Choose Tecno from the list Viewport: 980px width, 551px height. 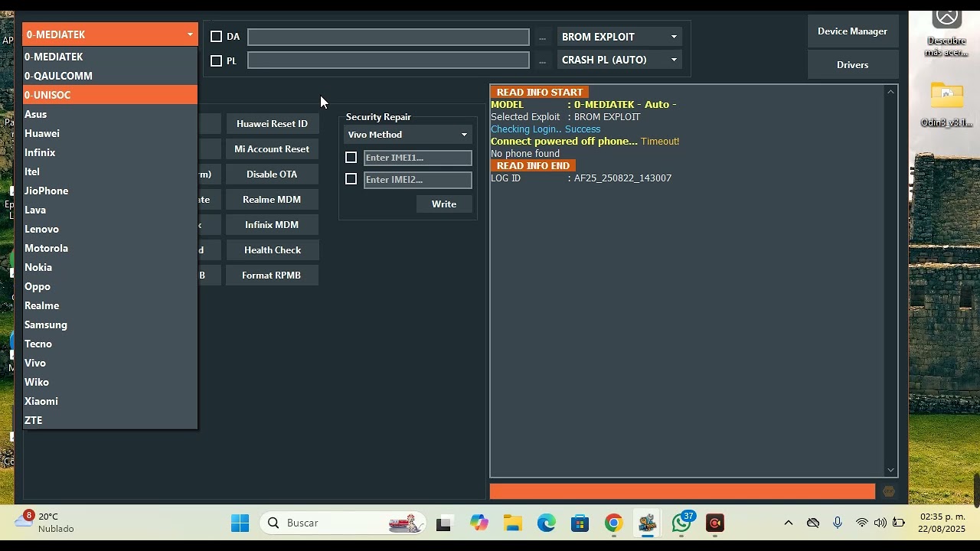110,344
